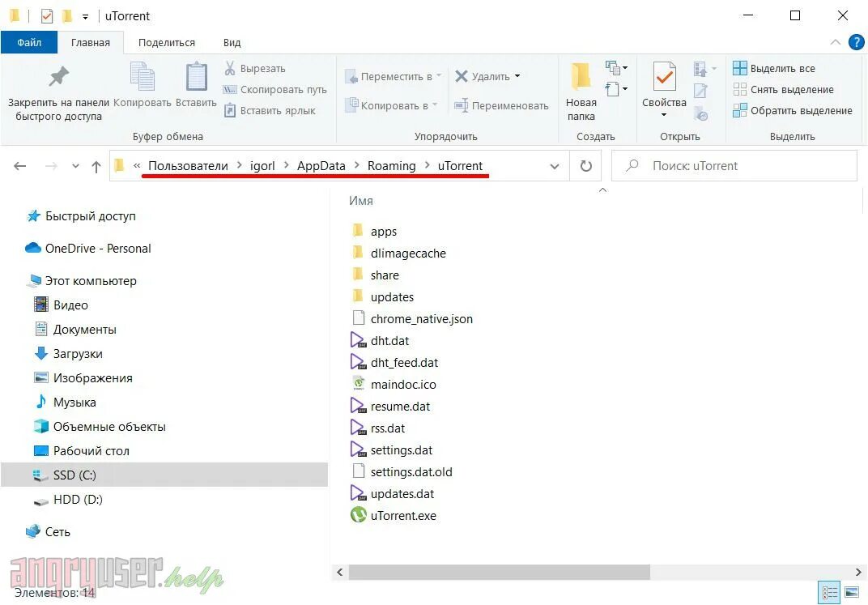The image size is (868, 605).
Task: Click Скопировать путь command
Action: pyautogui.click(x=274, y=89)
